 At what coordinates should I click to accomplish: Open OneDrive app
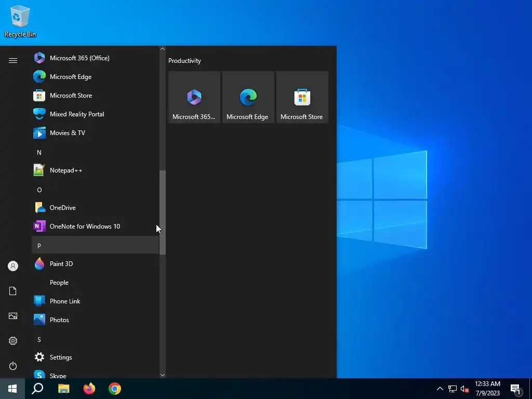click(x=96, y=207)
